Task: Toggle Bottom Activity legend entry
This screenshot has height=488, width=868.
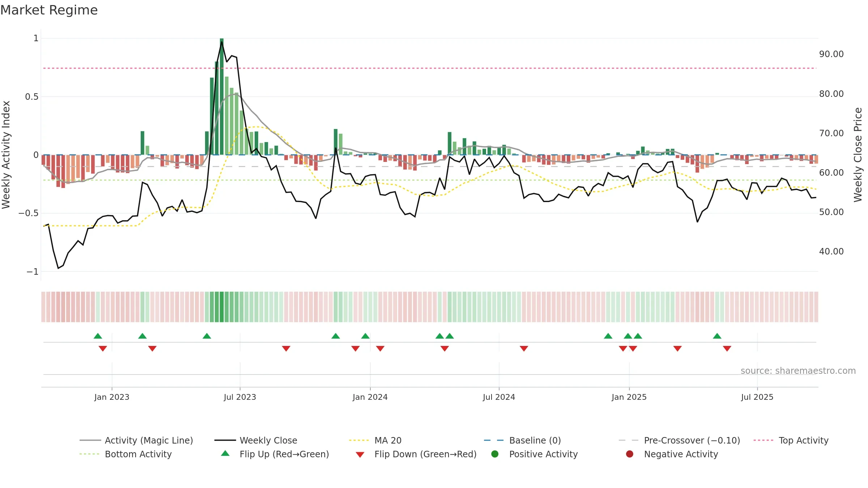Action: (125, 454)
